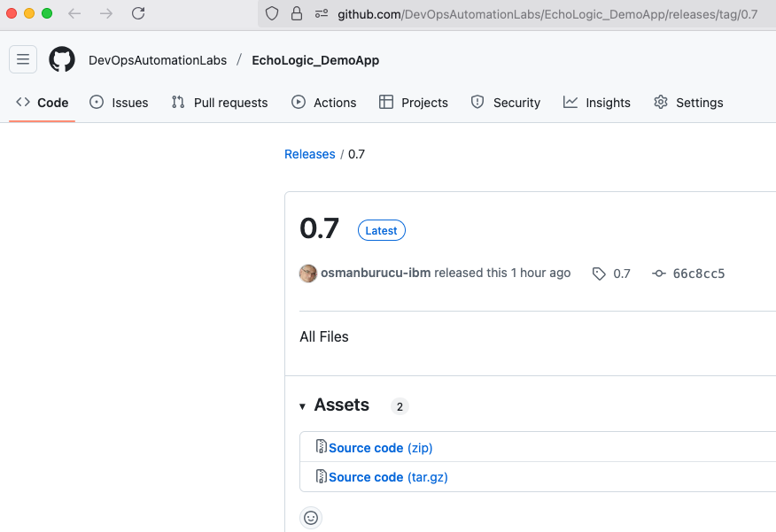
Task: Click the browser forward arrow
Action: (x=106, y=13)
